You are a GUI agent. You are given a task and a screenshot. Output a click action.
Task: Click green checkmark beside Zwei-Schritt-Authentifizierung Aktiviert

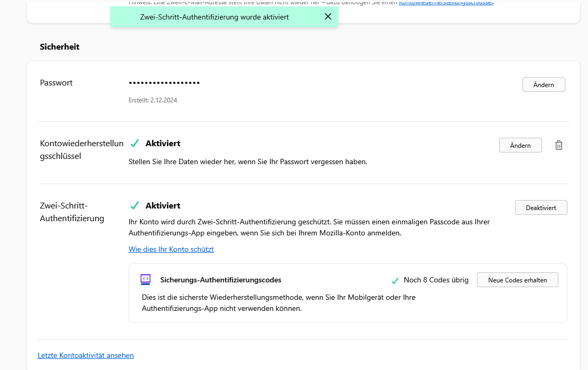coord(135,206)
